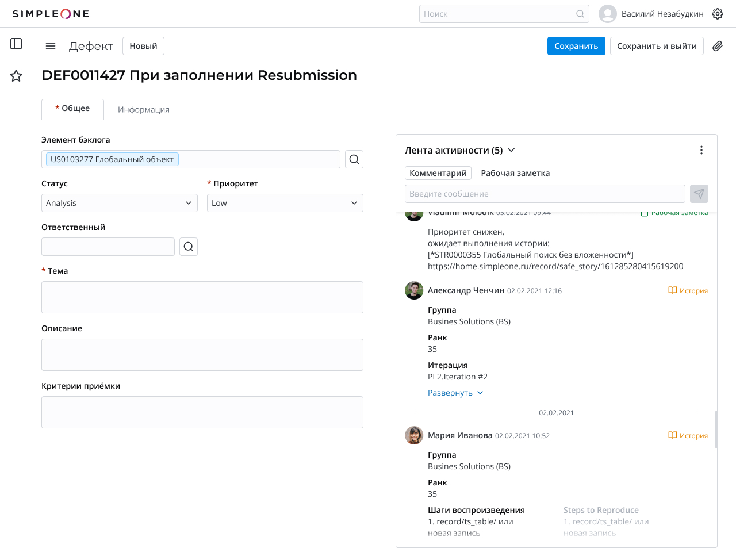Click search icon beside Элемент бэклога field
The width and height of the screenshot is (736, 560).
354,159
